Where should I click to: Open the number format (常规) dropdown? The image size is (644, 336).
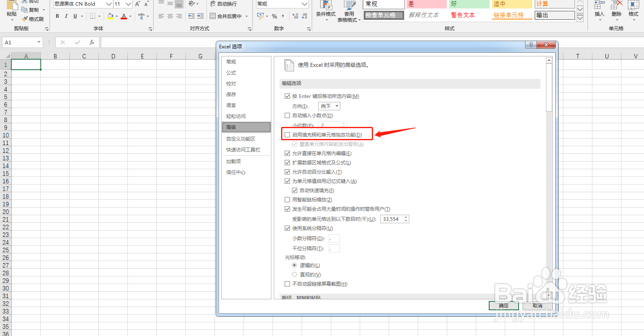pyautogui.click(x=304, y=4)
